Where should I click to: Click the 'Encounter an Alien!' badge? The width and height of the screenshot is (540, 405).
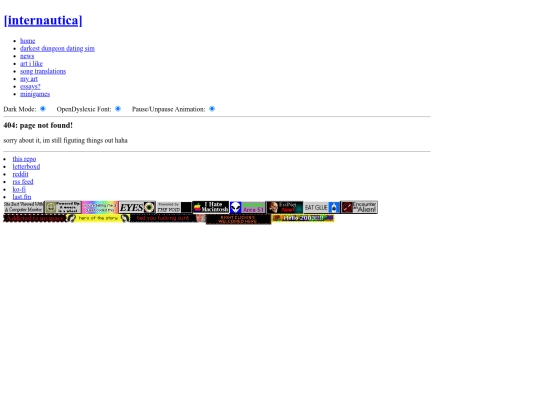pyautogui.click(x=359, y=207)
